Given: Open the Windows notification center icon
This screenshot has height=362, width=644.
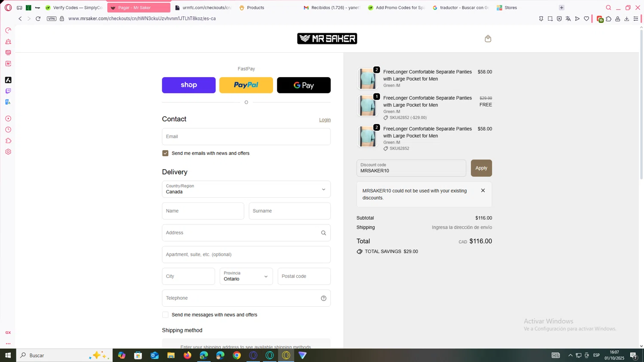Looking at the screenshot, I should coord(633,355).
